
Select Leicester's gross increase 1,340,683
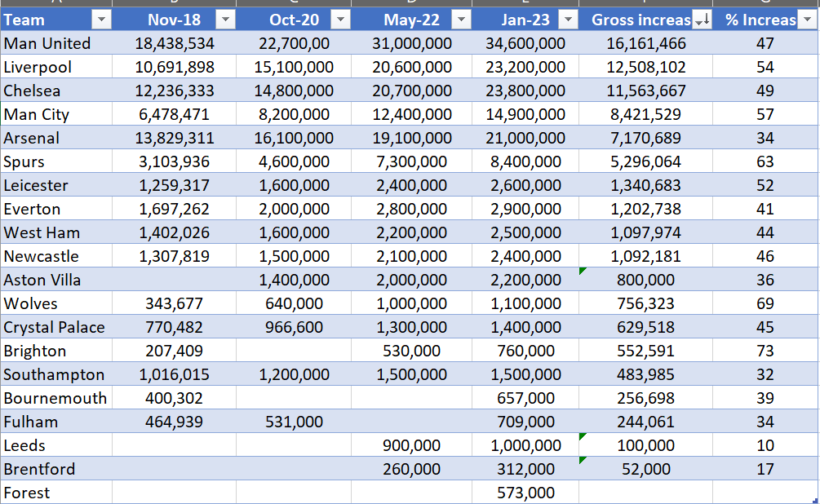coord(646,185)
